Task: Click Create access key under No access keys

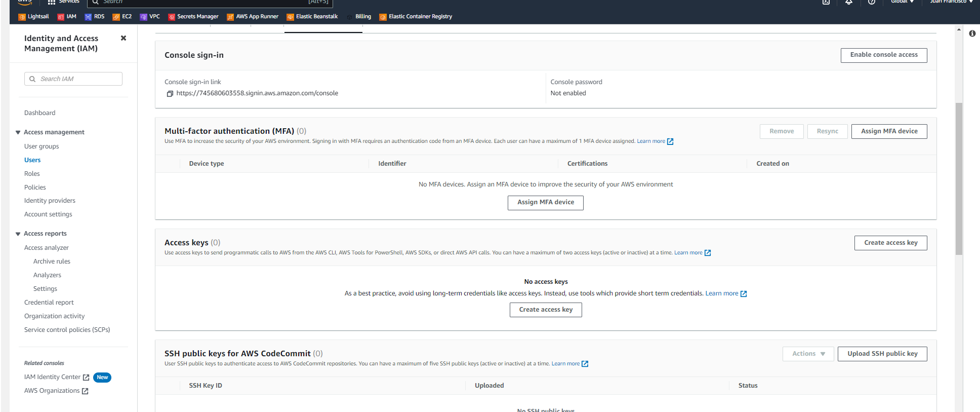Action: coord(546,310)
